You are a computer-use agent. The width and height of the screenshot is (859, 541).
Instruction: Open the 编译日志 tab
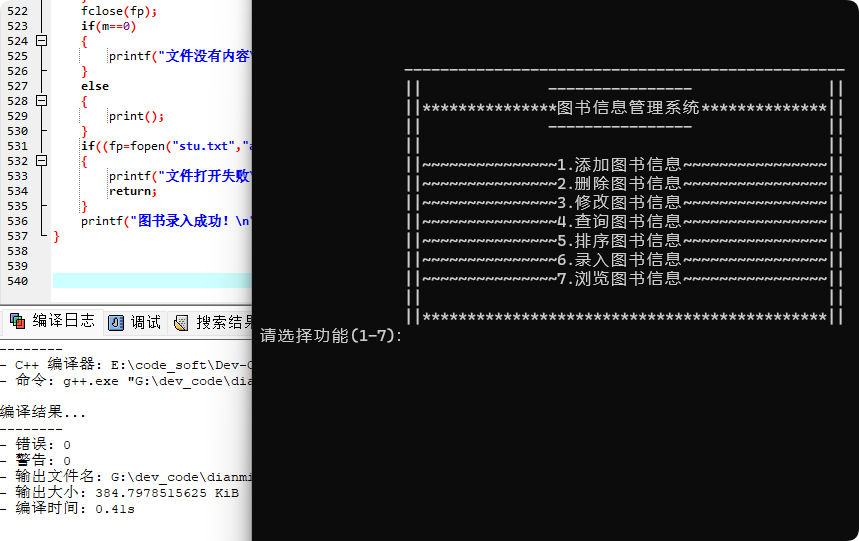click(53, 321)
